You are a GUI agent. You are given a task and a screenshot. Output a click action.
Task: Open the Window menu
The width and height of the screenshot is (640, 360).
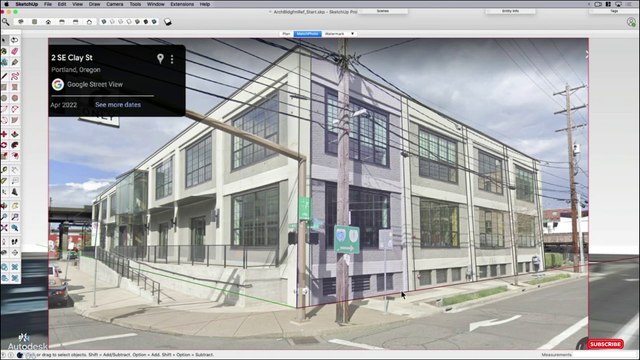click(156, 4)
